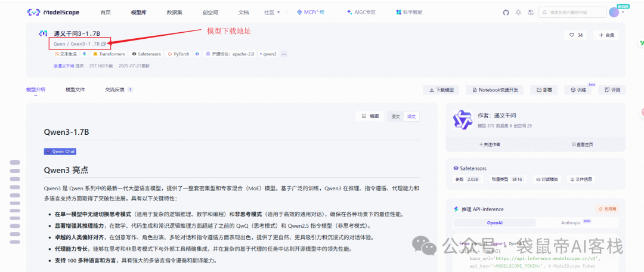Screen dimensions: 644x272
Task: Open 创空间 navigation item
Action: click(x=210, y=13)
